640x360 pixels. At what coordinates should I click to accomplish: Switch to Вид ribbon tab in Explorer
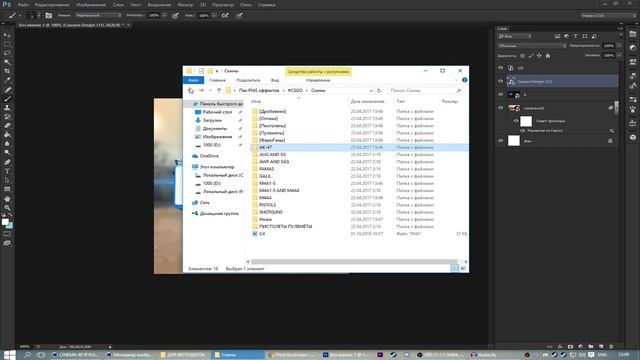tap(275, 80)
